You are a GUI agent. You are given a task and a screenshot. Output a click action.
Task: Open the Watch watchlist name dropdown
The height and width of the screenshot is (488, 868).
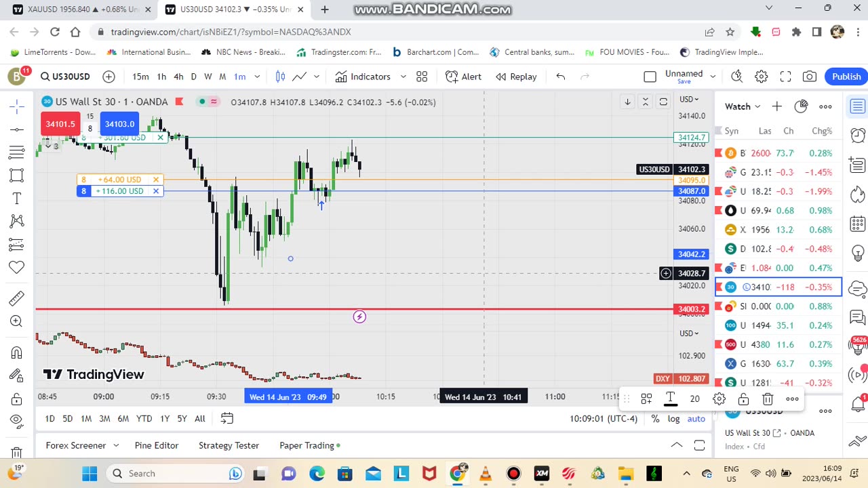click(743, 106)
